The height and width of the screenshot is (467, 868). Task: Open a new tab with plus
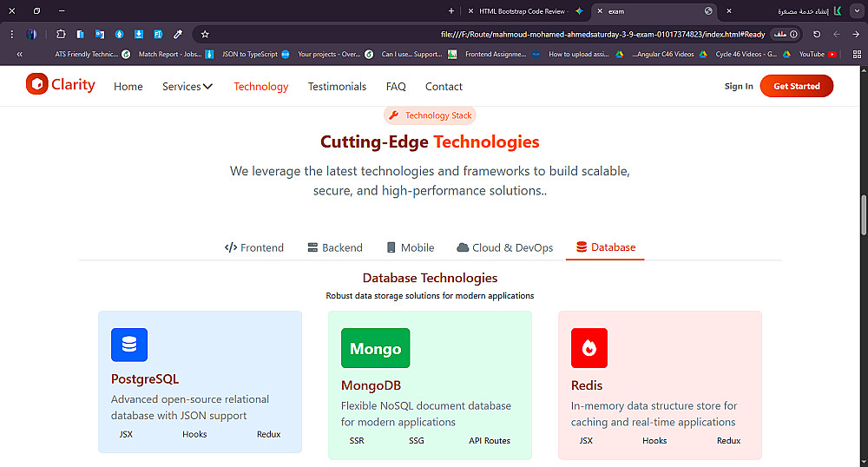point(451,11)
